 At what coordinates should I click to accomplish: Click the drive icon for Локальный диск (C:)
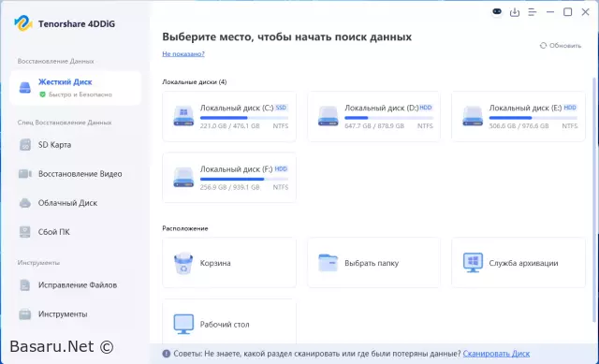point(183,116)
